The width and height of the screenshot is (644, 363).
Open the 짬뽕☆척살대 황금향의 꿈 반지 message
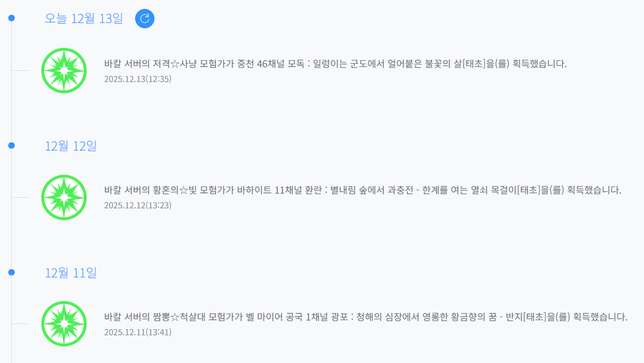pos(365,317)
